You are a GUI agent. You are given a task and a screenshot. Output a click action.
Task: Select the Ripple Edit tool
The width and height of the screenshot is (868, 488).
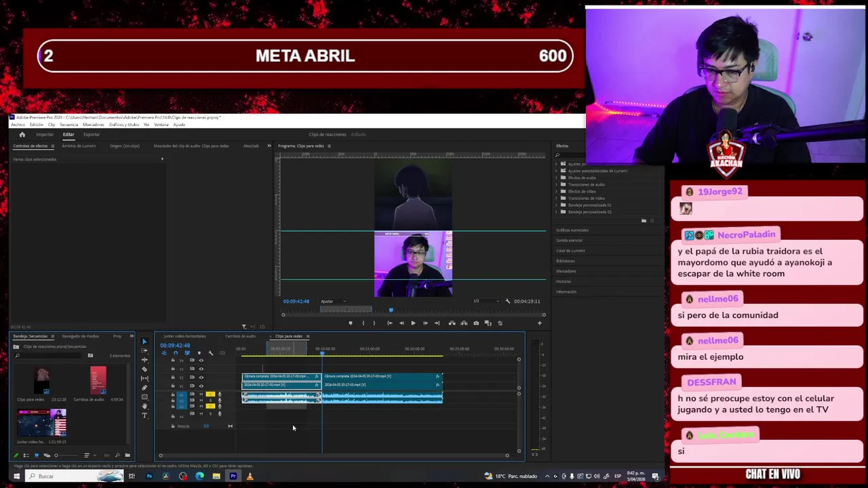(x=144, y=360)
